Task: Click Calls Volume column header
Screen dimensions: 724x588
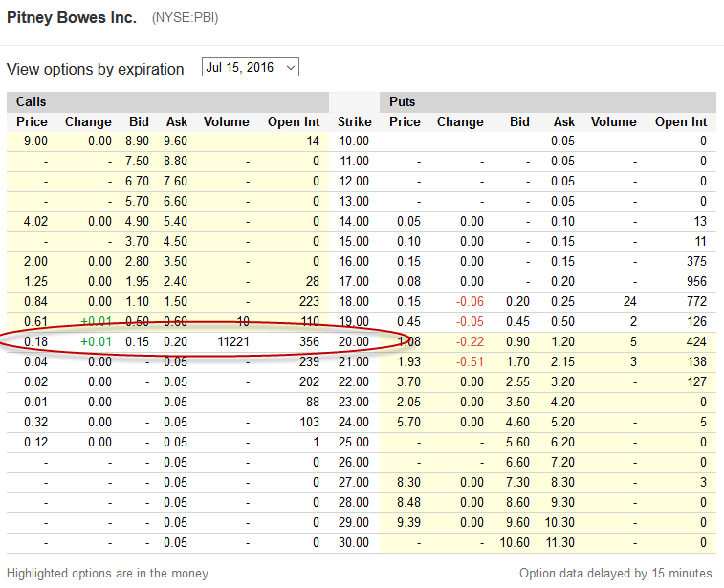Action: [x=227, y=121]
